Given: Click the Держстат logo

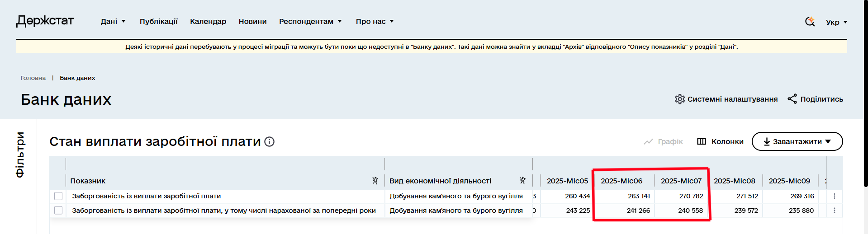Looking at the screenshot, I should 45,21.
